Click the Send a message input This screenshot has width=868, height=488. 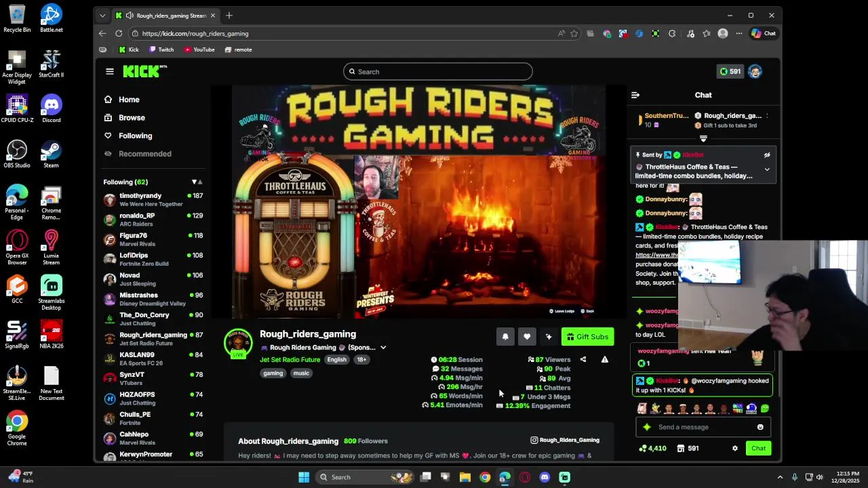(703, 427)
